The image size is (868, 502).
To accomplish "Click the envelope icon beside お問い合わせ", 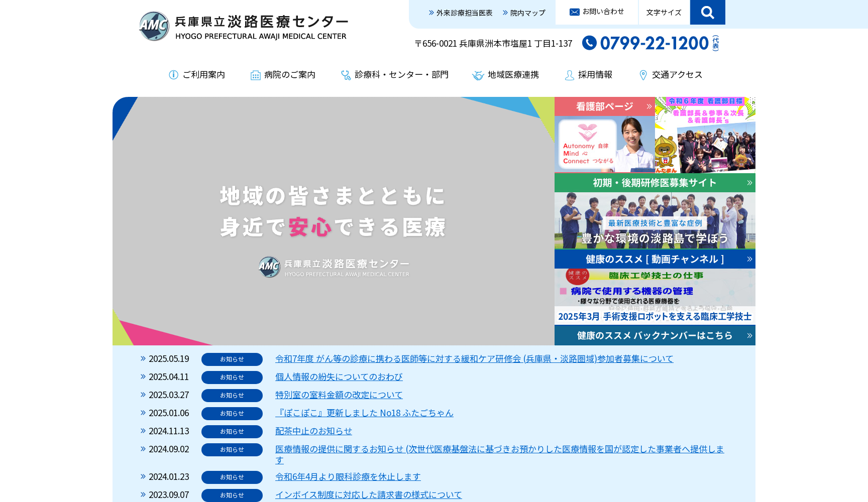I will pos(574,11).
